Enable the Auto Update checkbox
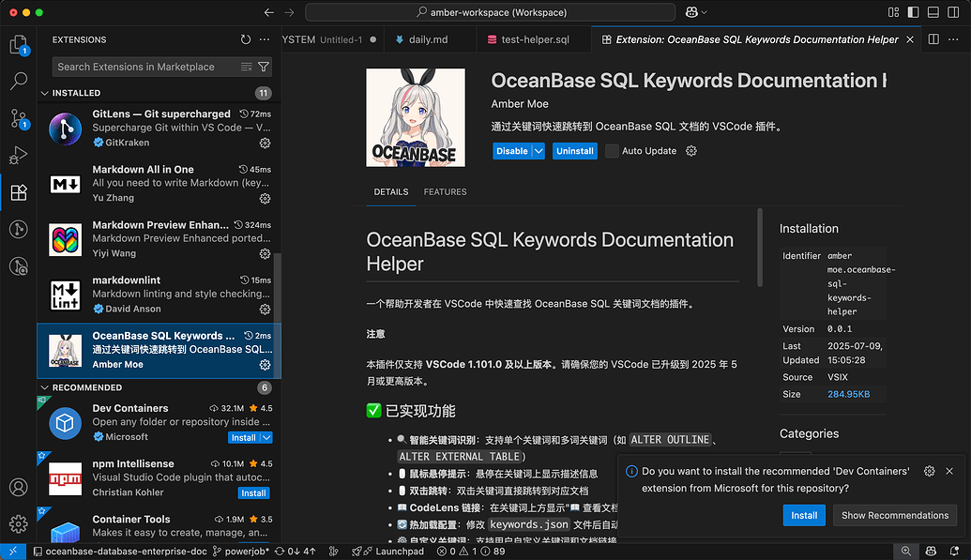The width and height of the screenshot is (971, 560). point(613,151)
